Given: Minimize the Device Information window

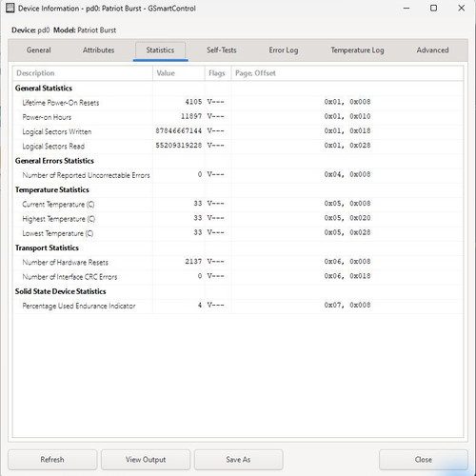Looking at the screenshot, I should (407, 9).
